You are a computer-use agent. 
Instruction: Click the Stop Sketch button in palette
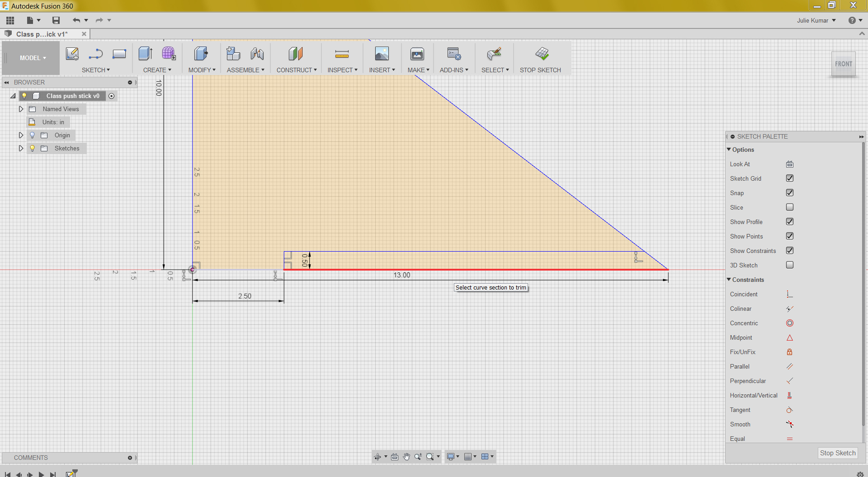click(x=838, y=453)
